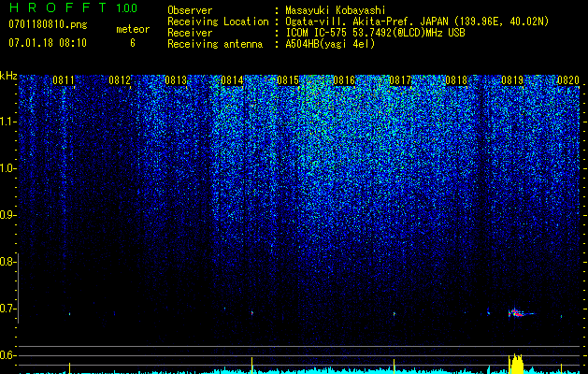The width and height of the screenshot is (588, 374).
Task: Click the 0.7 kHz axis label
Action: click(8, 309)
